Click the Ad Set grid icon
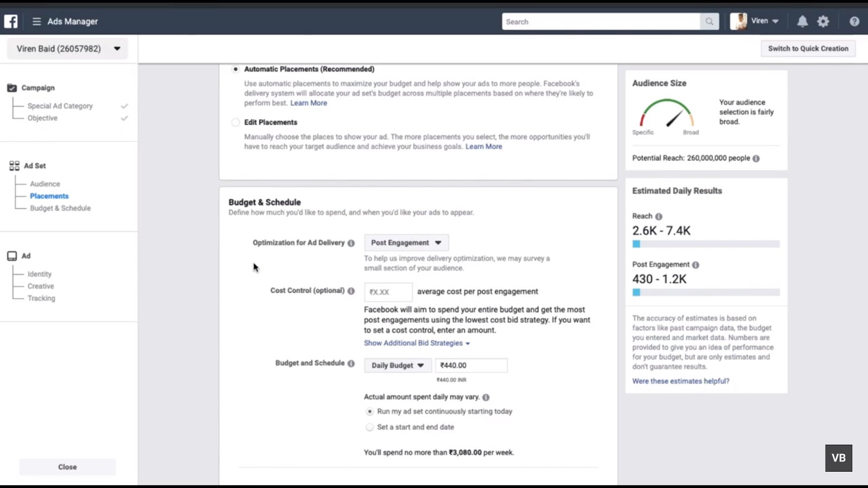 pos(14,166)
